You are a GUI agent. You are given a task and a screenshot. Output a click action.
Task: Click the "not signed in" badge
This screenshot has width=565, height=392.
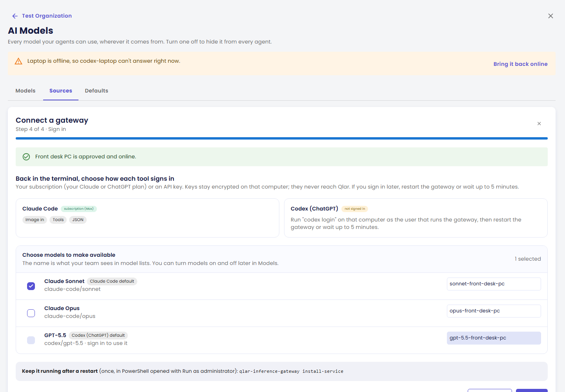click(x=355, y=209)
